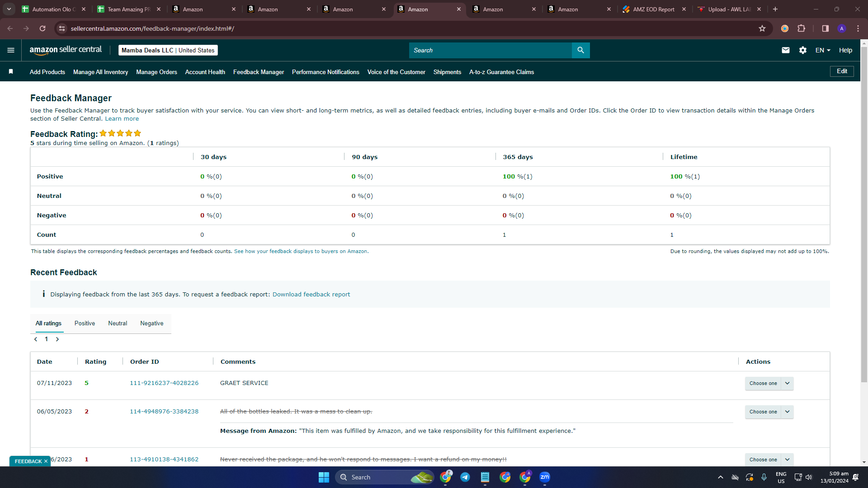The height and width of the screenshot is (488, 868).
Task: Open the Mamba Deals LLC account switcher
Action: [x=168, y=50]
